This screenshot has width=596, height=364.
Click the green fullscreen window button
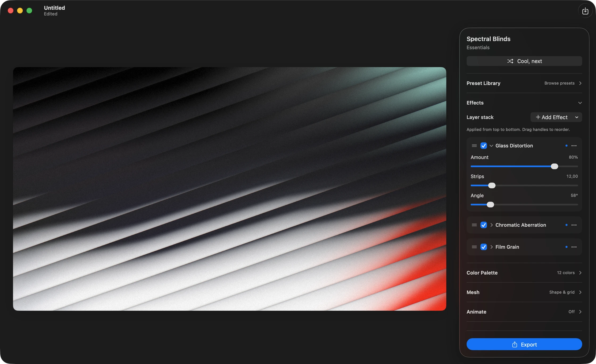29,11
